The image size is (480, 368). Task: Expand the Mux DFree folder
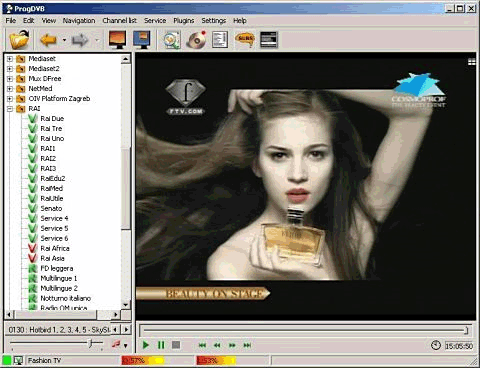(10, 79)
